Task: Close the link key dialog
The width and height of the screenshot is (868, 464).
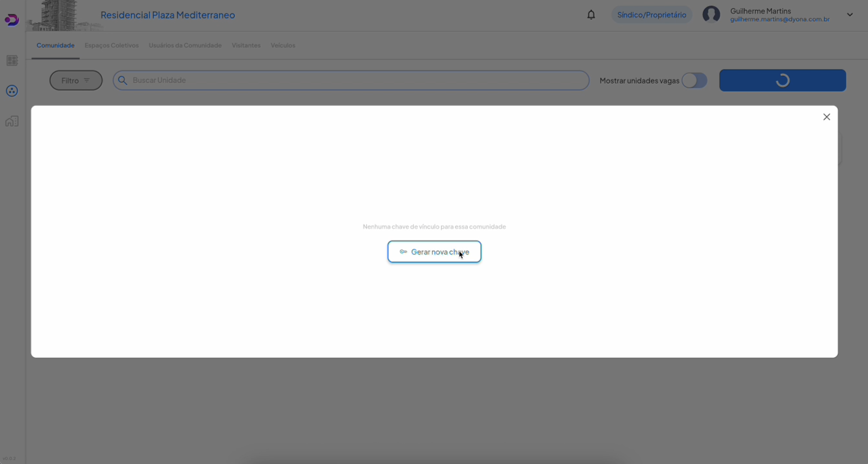Action: point(827,117)
